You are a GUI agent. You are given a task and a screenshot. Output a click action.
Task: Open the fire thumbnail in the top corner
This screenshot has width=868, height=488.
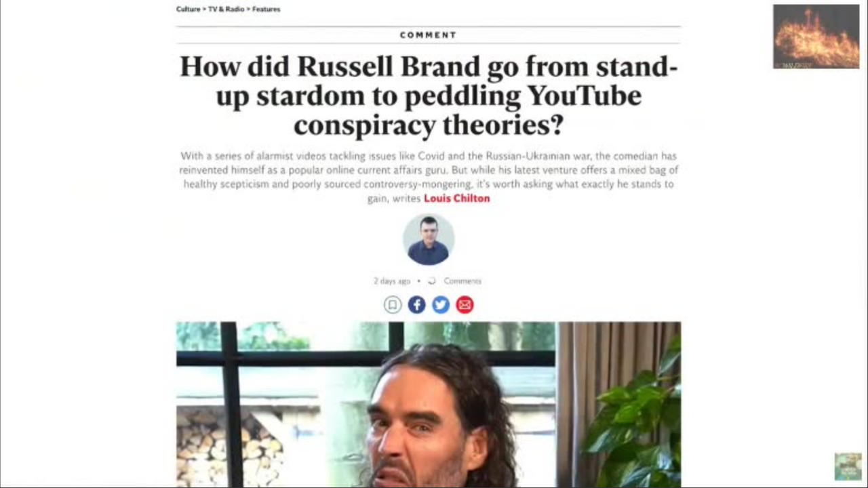816,37
